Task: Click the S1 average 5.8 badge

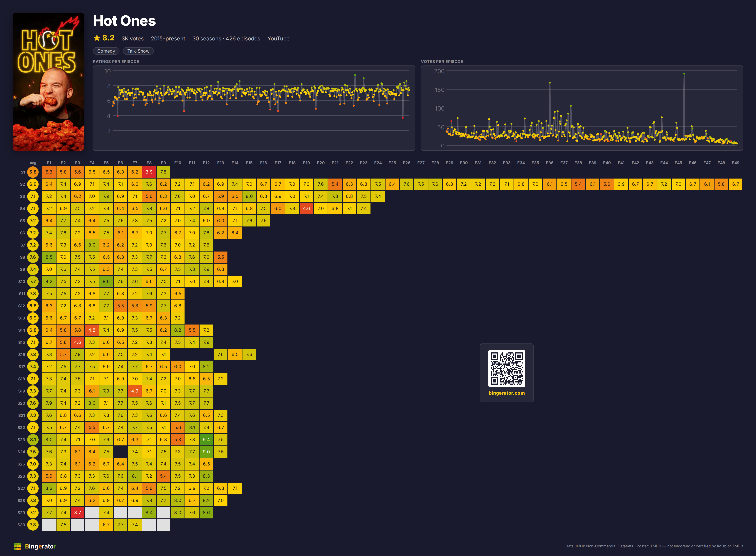Action: pos(33,172)
